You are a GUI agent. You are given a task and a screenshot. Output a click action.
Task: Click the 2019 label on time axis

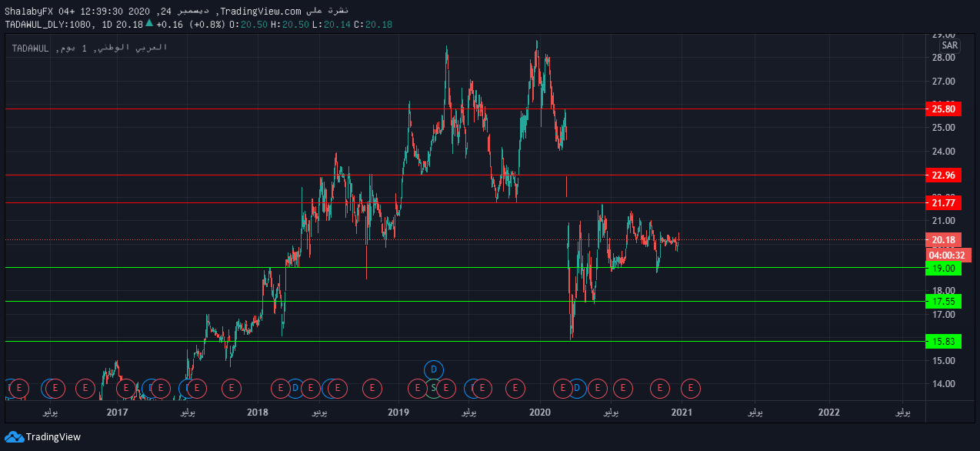coord(398,413)
